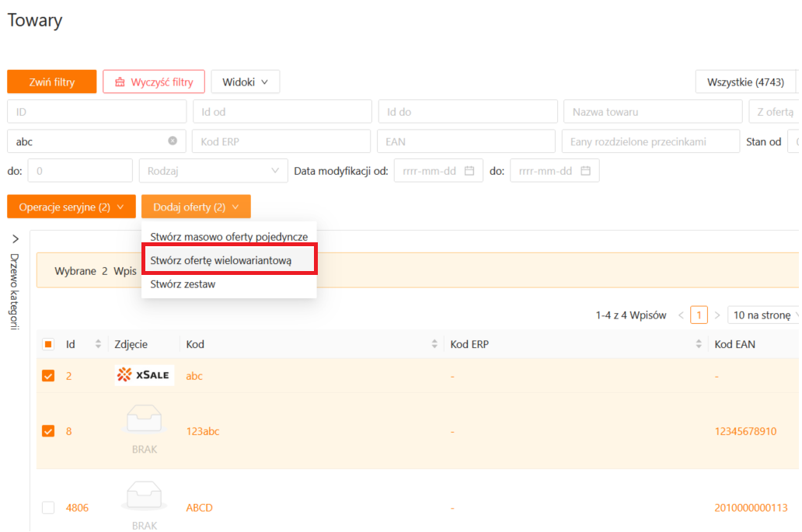Expand the Drzewo kategorii side panel
The height and width of the screenshot is (532, 802).
click(16, 239)
